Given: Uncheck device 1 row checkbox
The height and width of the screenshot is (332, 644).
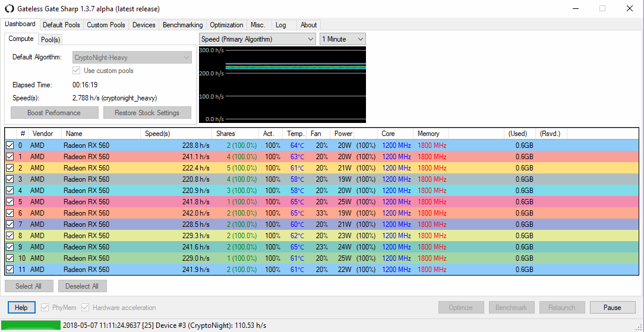Looking at the screenshot, I should 10,157.
